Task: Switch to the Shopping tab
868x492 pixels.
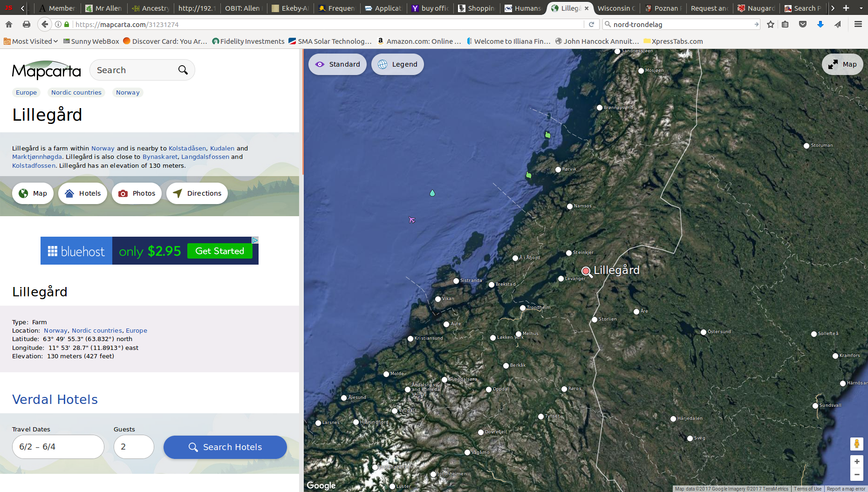Action: 477,8
